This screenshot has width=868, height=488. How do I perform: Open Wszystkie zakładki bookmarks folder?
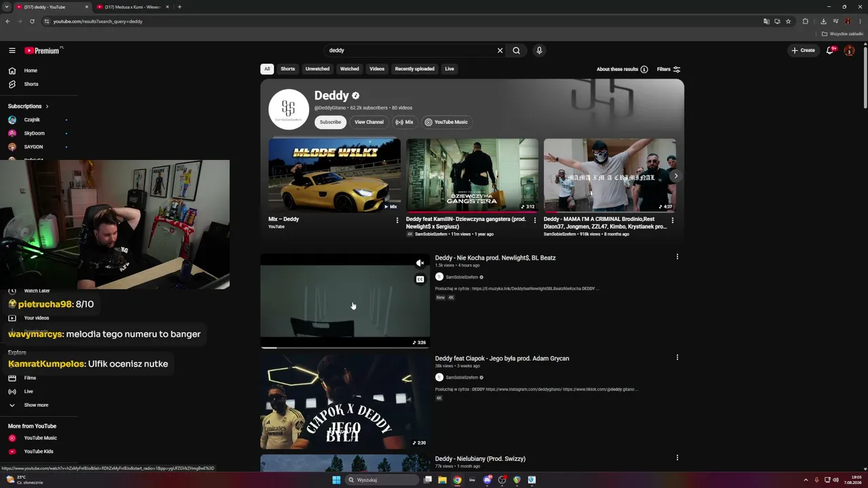(843, 34)
